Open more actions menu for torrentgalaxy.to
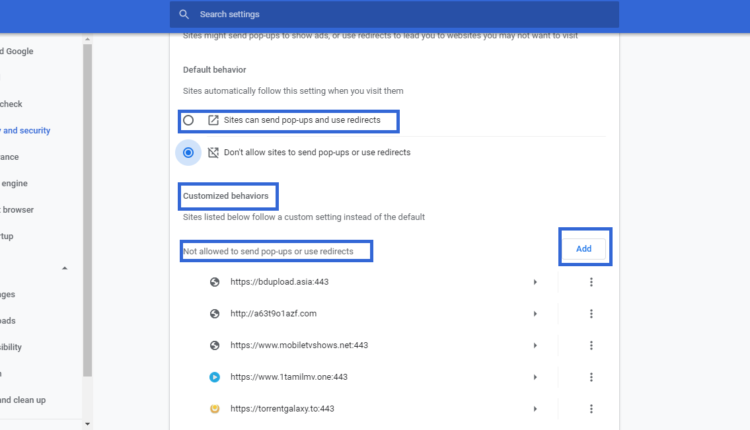Viewport: 750px width, 430px height. [x=591, y=409]
